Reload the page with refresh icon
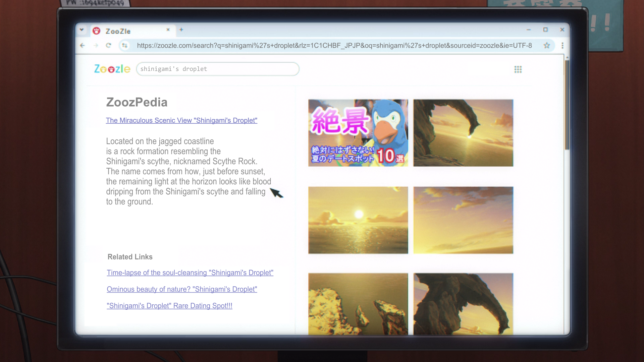The image size is (644, 362). [108, 46]
